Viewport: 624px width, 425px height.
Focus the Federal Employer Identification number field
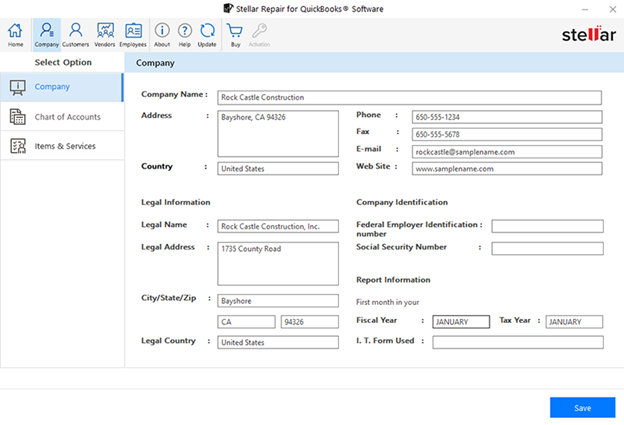point(547,227)
